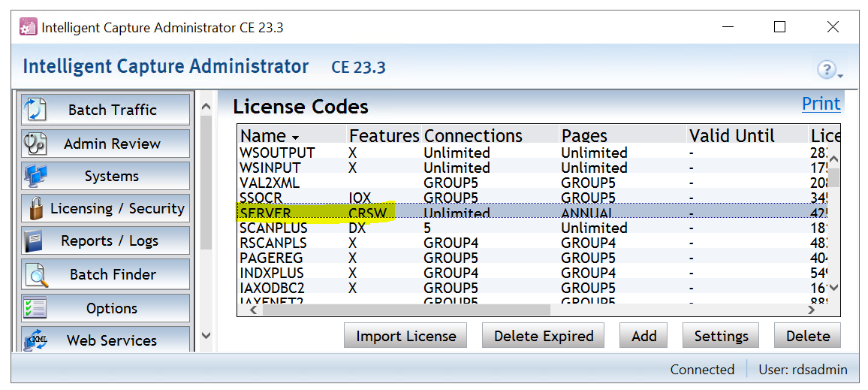Sort by the Features column header

point(384,136)
